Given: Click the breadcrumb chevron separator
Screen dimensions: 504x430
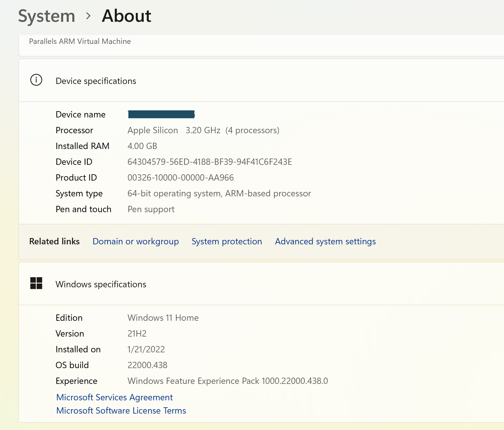Looking at the screenshot, I should 88,16.
